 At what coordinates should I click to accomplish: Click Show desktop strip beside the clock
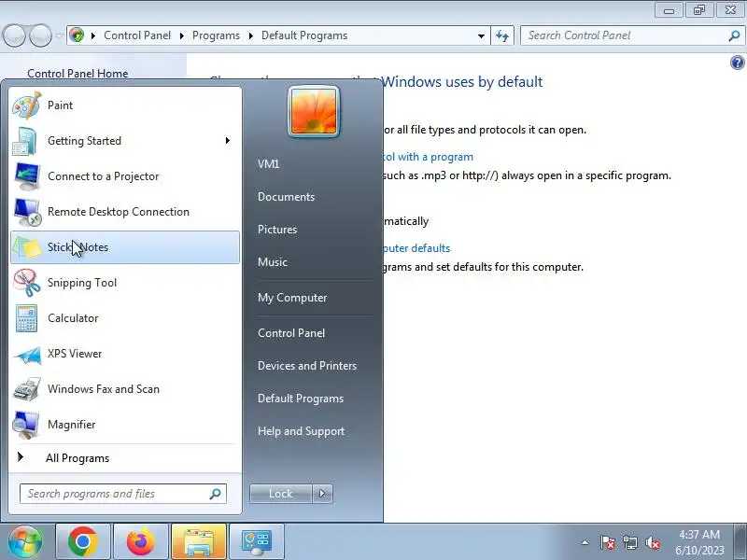click(740, 541)
